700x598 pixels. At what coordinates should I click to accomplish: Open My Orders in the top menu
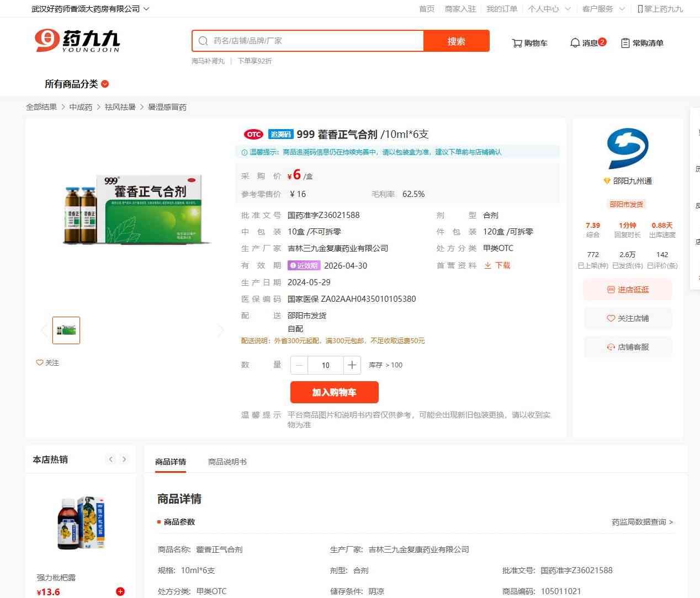(x=502, y=9)
